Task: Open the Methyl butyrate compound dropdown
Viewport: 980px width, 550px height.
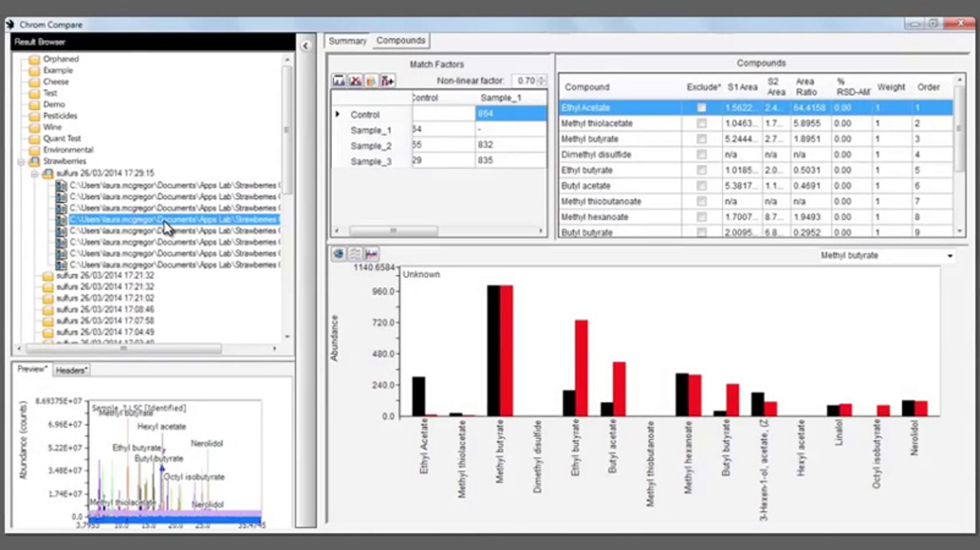Action: 950,256
